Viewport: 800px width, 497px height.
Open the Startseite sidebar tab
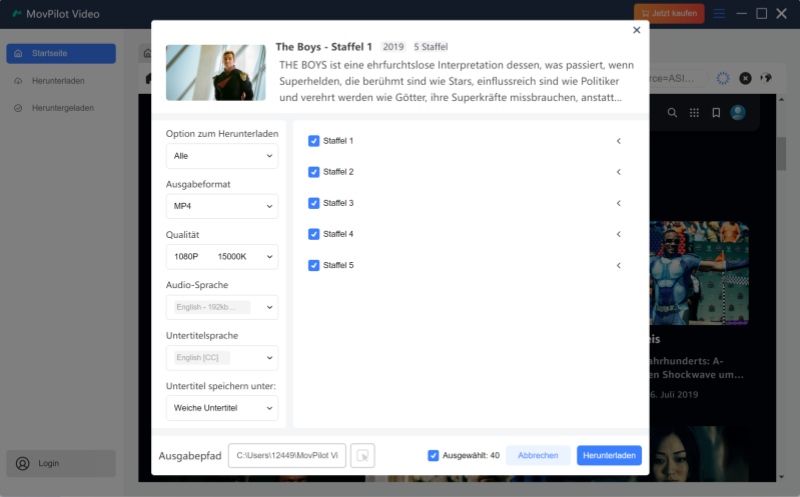[61, 54]
